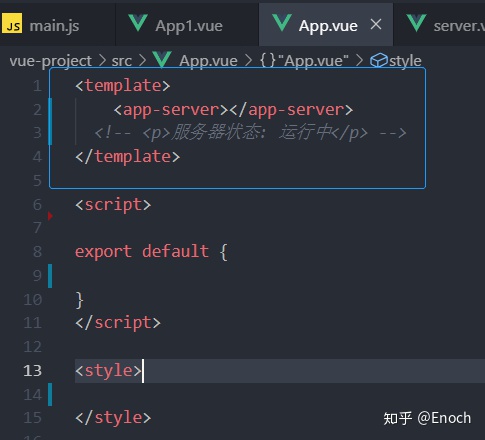The width and height of the screenshot is (485, 440).
Task: Click the closing </template> tag
Action: click(128, 157)
